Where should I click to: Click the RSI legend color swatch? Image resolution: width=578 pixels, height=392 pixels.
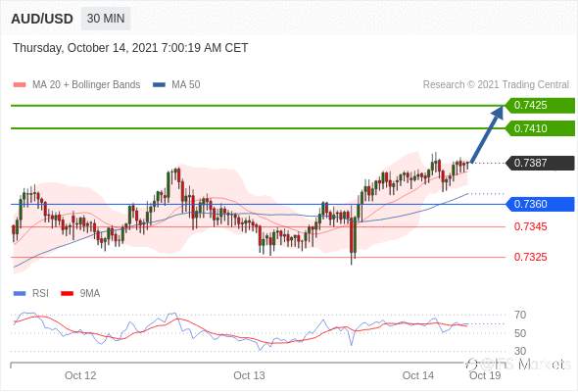[20, 294]
